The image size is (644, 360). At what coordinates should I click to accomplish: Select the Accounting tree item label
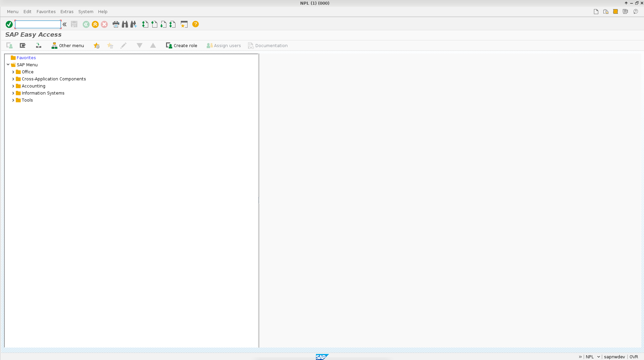click(x=34, y=86)
